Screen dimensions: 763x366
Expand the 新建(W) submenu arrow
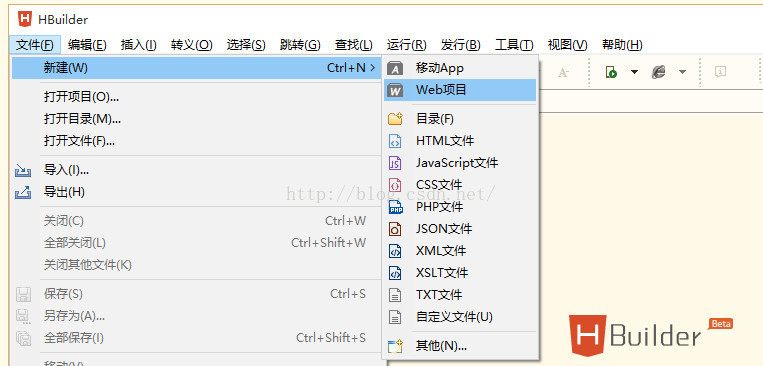(x=373, y=68)
